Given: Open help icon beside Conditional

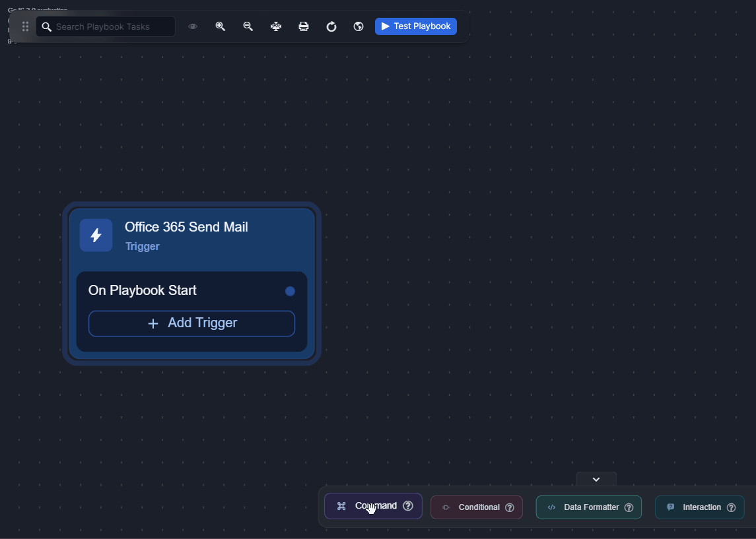Looking at the screenshot, I should (x=510, y=507).
